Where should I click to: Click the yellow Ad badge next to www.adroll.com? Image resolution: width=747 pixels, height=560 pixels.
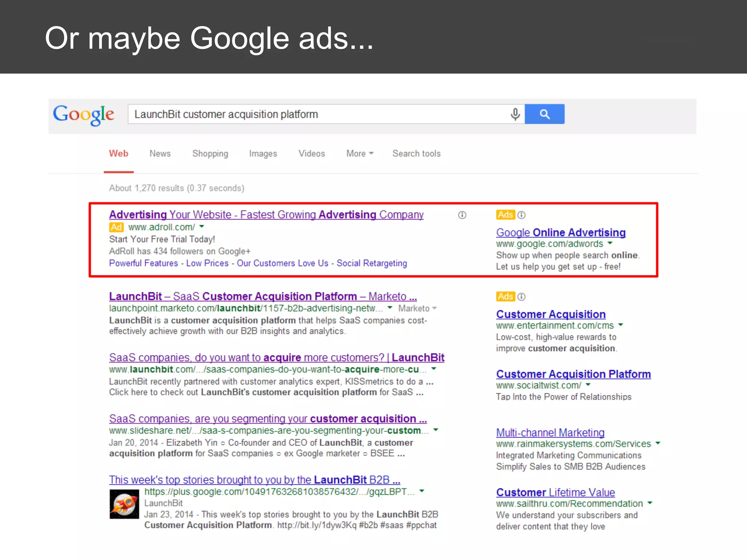point(116,227)
